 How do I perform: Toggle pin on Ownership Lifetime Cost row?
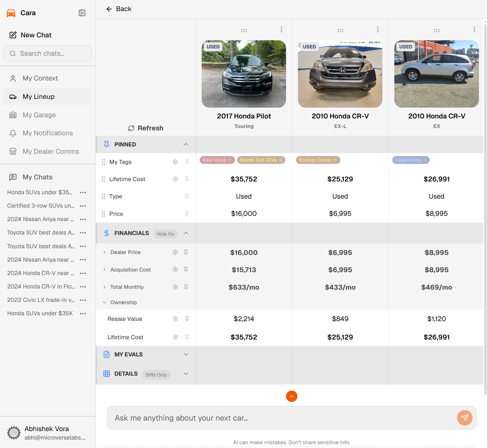[187, 337]
